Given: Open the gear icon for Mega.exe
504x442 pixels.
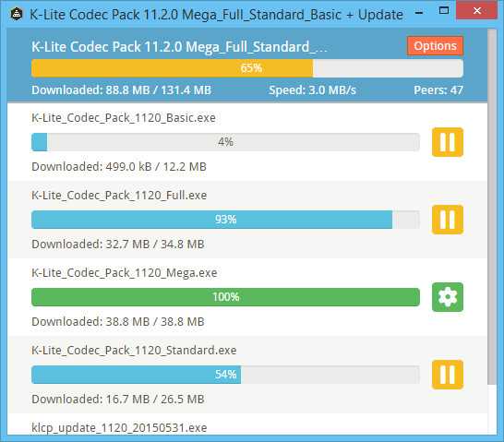Looking at the screenshot, I should [x=448, y=297].
